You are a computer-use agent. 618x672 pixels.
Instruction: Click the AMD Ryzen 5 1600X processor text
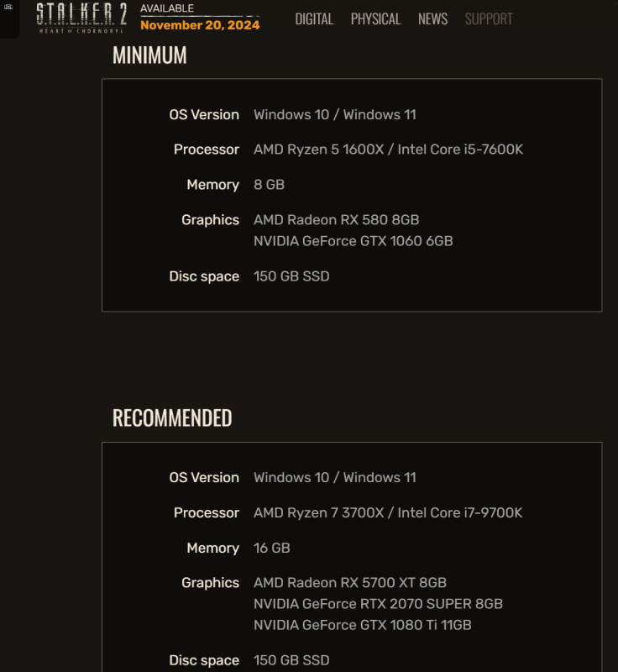(x=318, y=150)
